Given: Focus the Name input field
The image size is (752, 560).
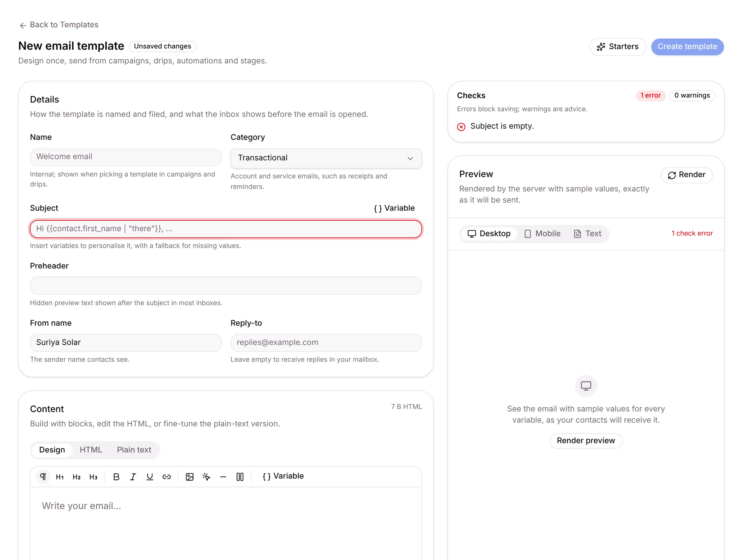Looking at the screenshot, I should [x=126, y=157].
